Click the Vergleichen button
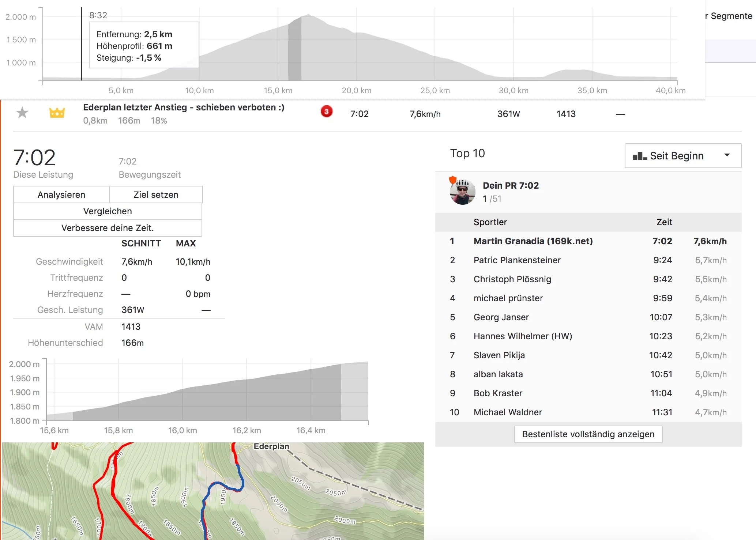756x540 pixels. (108, 211)
